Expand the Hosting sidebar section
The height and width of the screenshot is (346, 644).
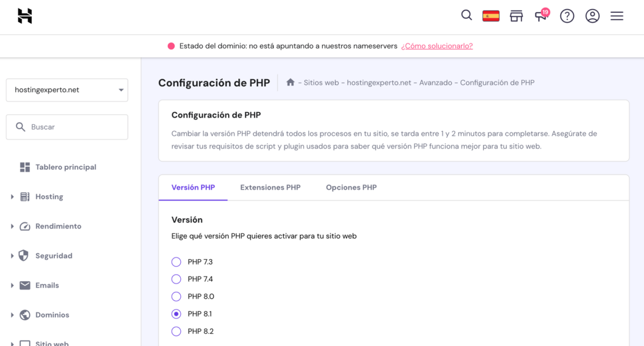click(48, 196)
